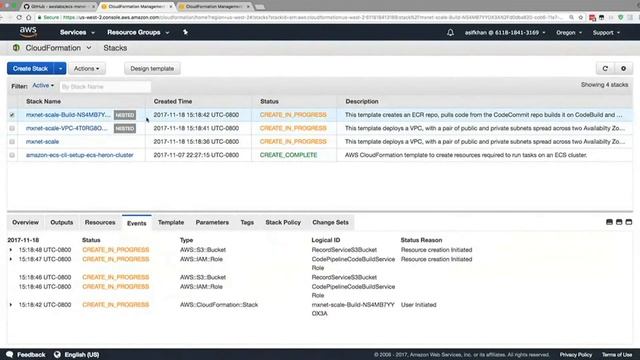
Task: Click the CloudFormation service icon
Action: (x=16, y=48)
